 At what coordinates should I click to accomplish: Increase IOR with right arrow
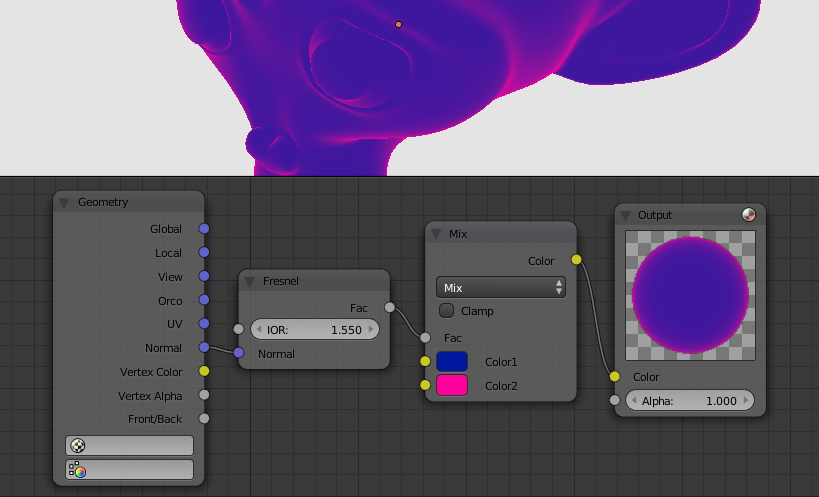371,329
